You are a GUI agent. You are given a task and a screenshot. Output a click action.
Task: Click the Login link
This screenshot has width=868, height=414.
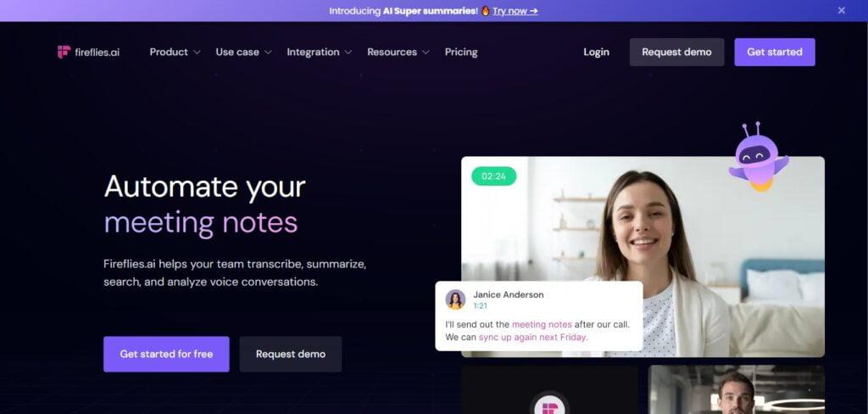point(596,52)
